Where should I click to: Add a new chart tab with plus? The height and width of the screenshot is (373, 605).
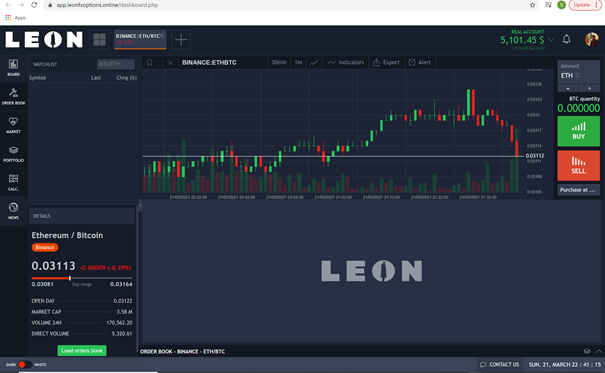click(181, 40)
